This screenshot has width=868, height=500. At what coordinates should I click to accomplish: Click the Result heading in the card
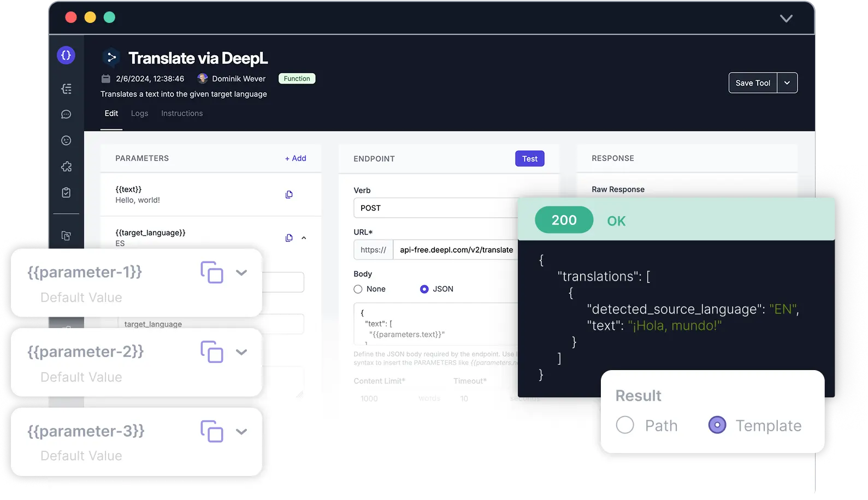pyautogui.click(x=638, y=396)
